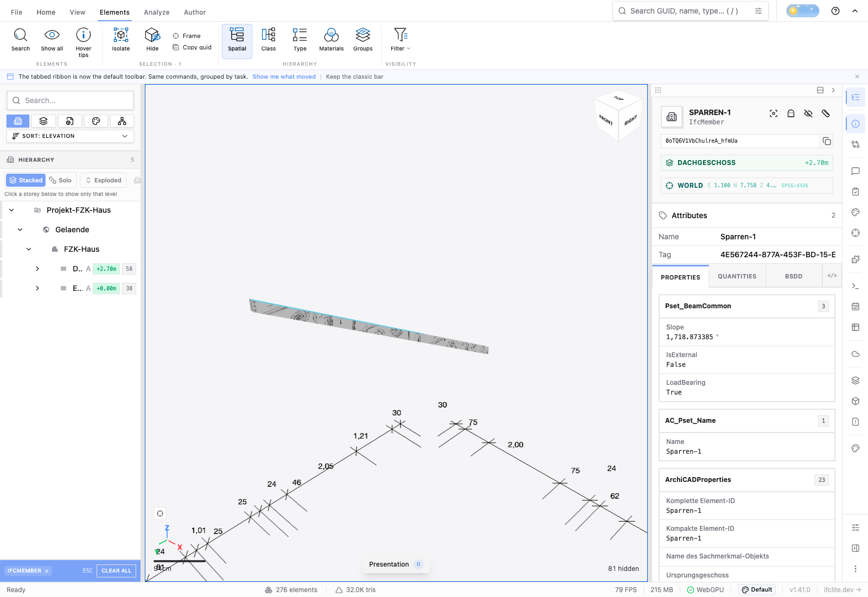Hide SPARREN-1 with the crossed-eye icon

pyautogui.click(x=808, y=113)
